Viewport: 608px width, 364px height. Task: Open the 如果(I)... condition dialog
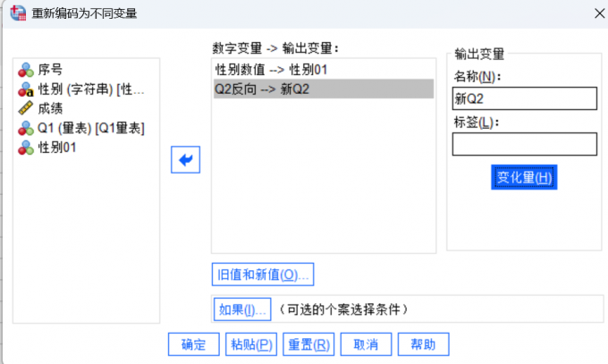click(242, 309)
